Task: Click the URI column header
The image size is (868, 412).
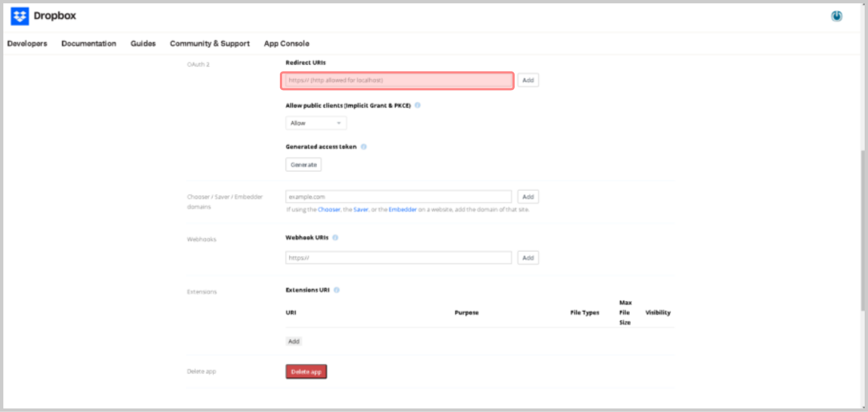Action: pyautogui.click(x=291, y=312)
